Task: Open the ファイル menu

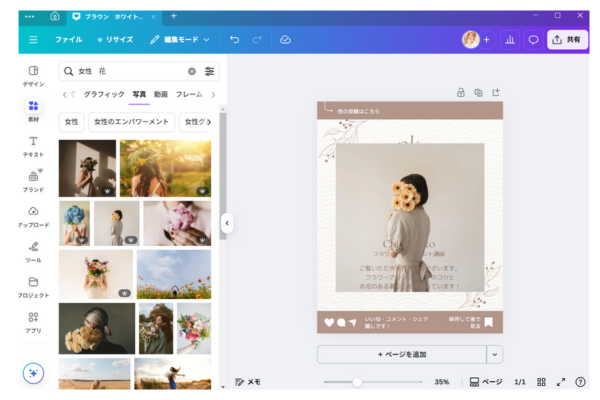Action: [x=68, y=39]
